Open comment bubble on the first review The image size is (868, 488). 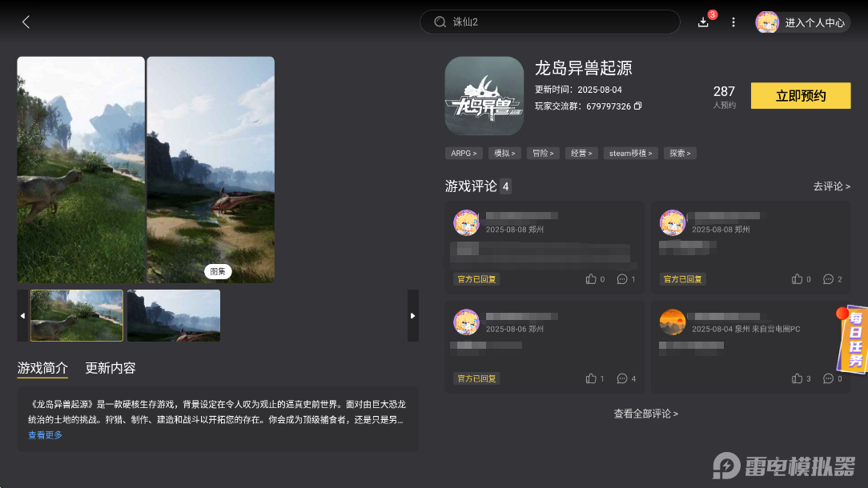(x=624, y=278)
